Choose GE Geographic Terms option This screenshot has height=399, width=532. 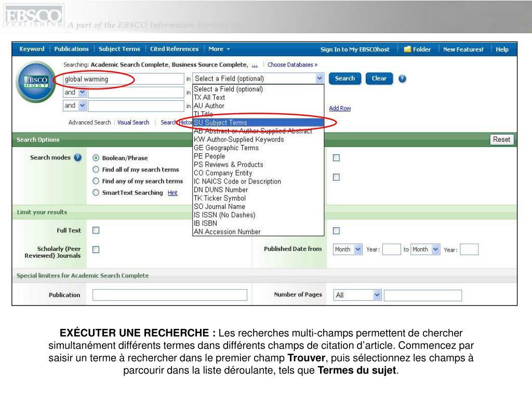tap(259, 148)
